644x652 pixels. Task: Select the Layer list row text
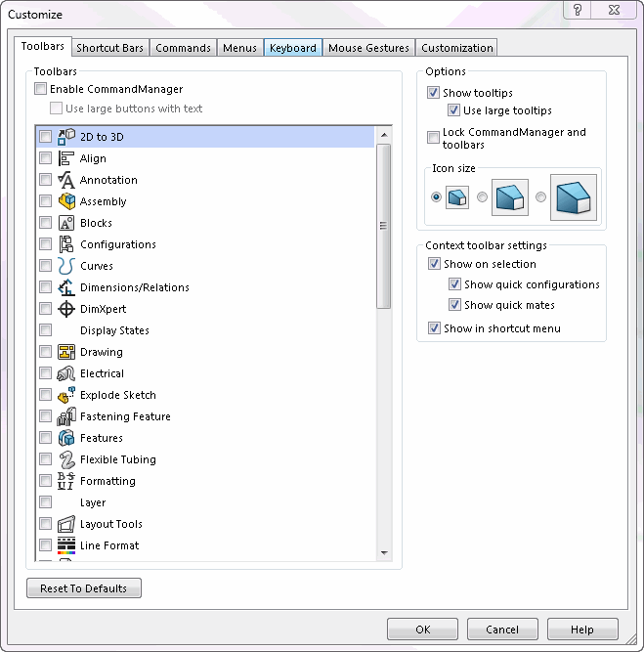[x=93, y=502]
